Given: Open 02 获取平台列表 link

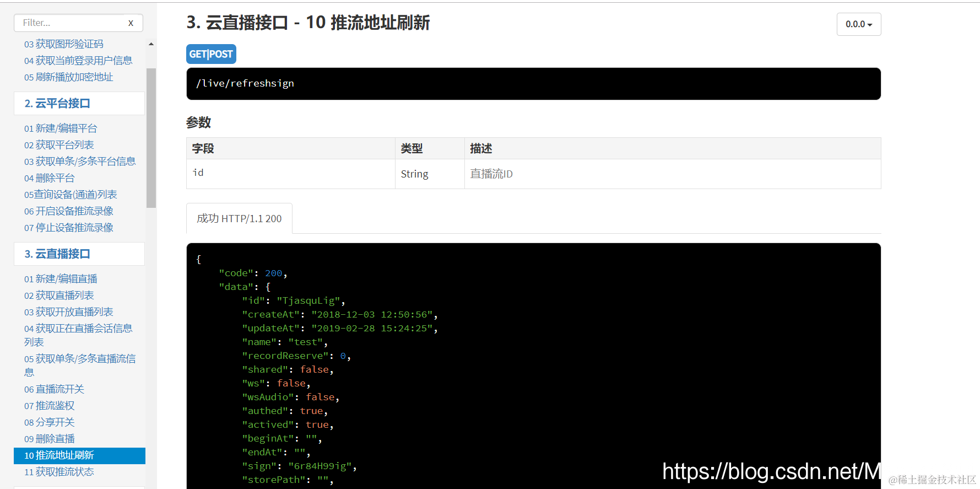Looking at the screenshot, I should click(x=59, y=145).
